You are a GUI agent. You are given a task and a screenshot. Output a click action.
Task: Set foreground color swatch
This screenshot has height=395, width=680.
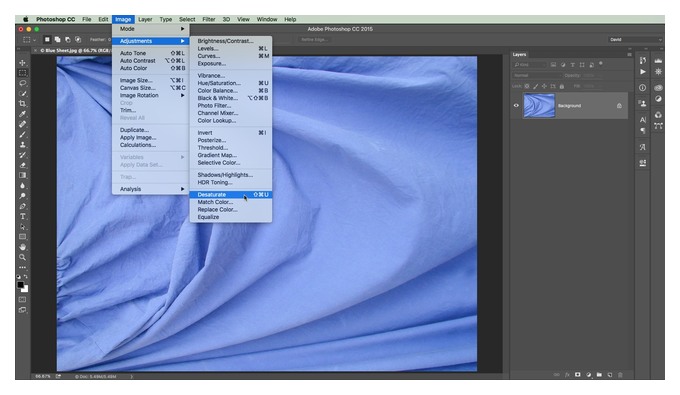[20, 285]
